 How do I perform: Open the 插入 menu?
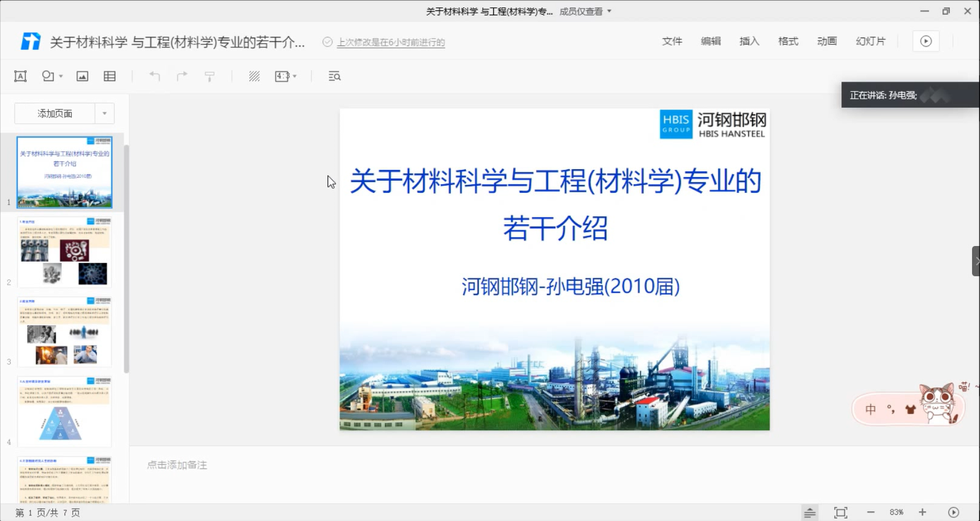(x=749, y=41)
